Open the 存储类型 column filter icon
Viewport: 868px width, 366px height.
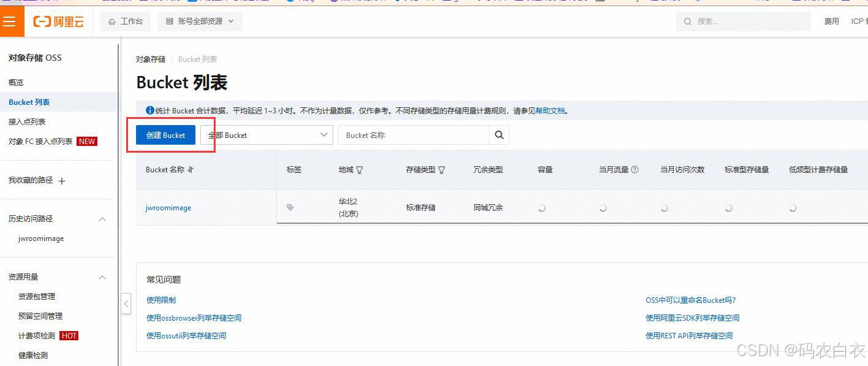442,170
